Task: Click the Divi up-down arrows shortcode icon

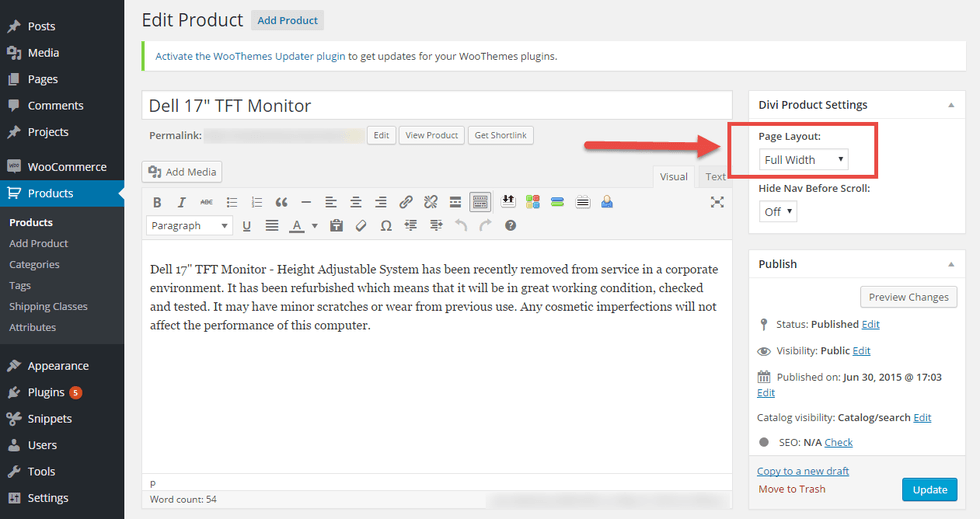Action: [508, 201]
